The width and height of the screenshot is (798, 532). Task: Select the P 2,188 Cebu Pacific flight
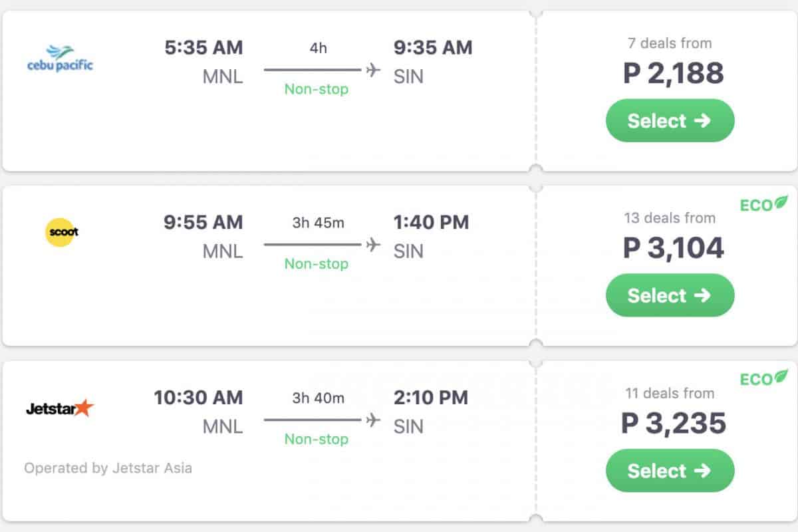(670, 120)
